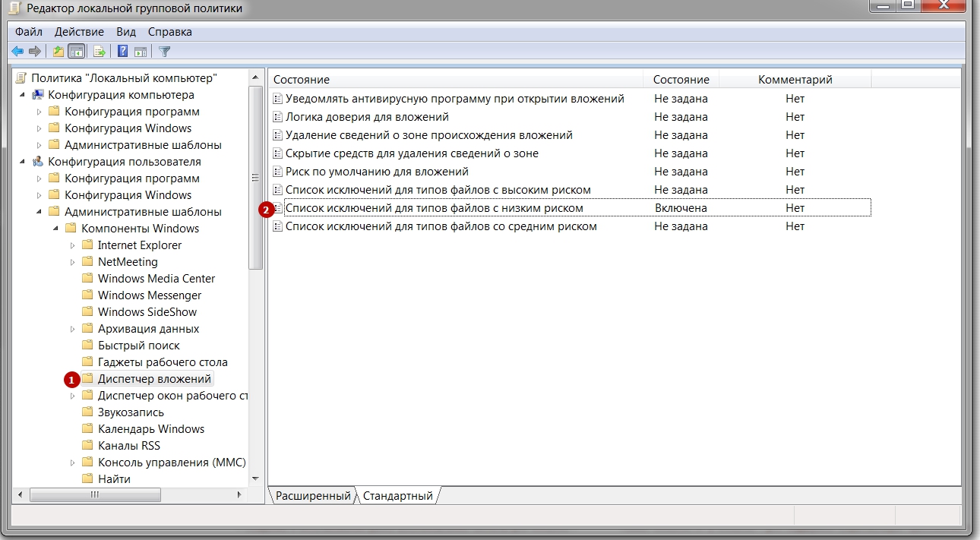
Task: Expand the 'Архивация данных' node
Action: (72, 329)
